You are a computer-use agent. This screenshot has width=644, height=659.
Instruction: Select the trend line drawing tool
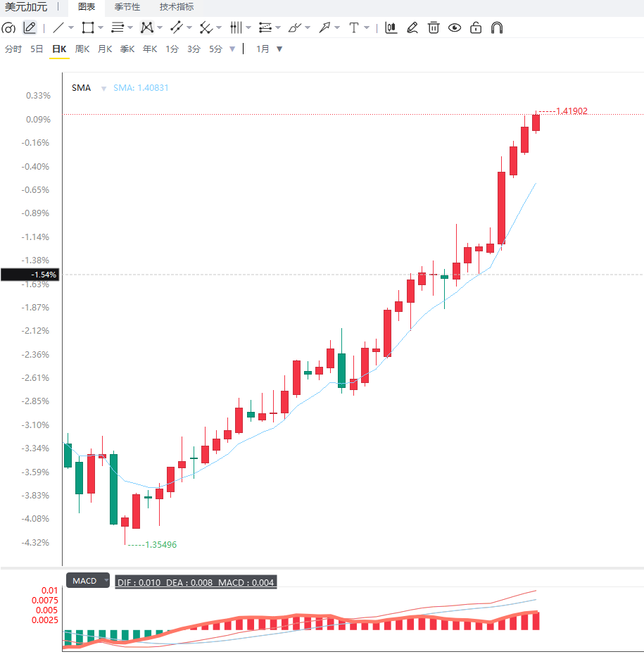pos(58,27)
